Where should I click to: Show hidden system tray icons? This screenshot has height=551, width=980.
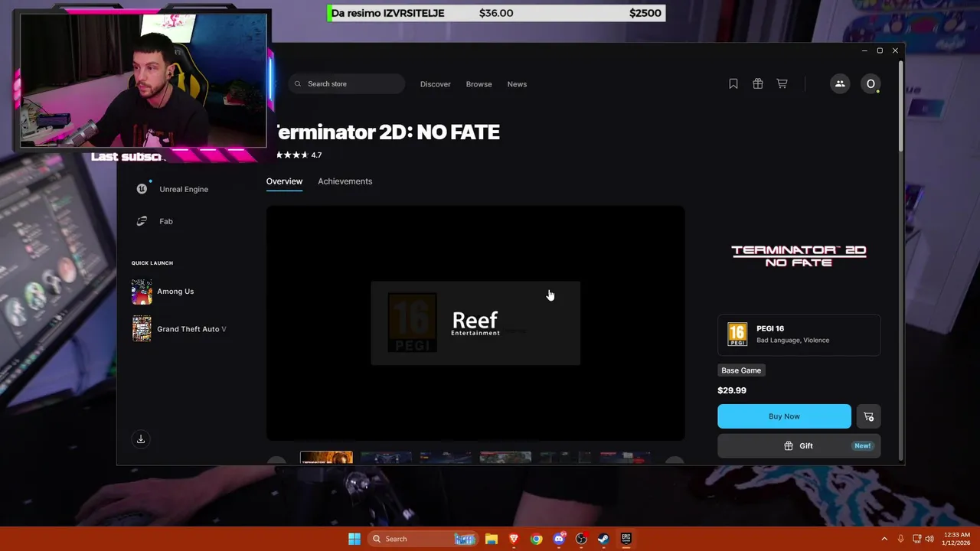click(884, 539)
